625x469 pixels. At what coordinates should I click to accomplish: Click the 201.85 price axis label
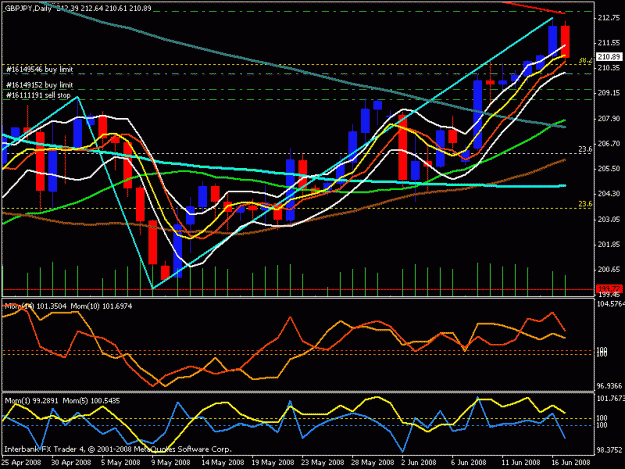(x=609, y=245)
